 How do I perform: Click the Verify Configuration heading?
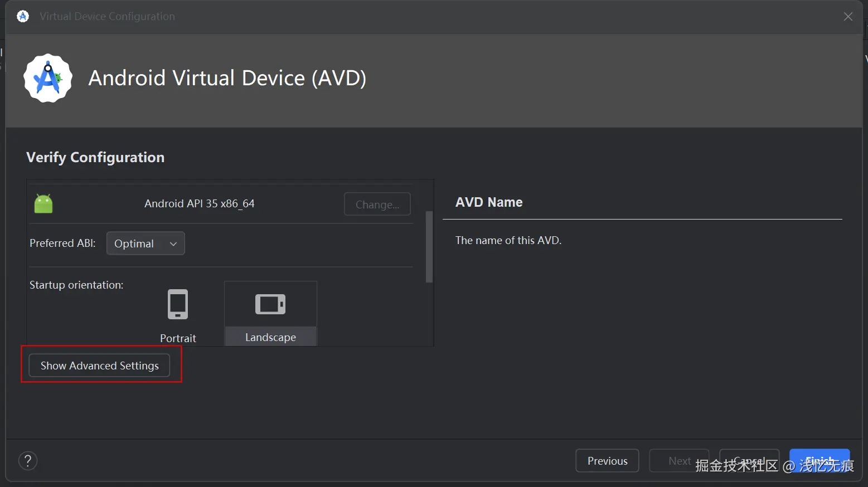point(95,158)
